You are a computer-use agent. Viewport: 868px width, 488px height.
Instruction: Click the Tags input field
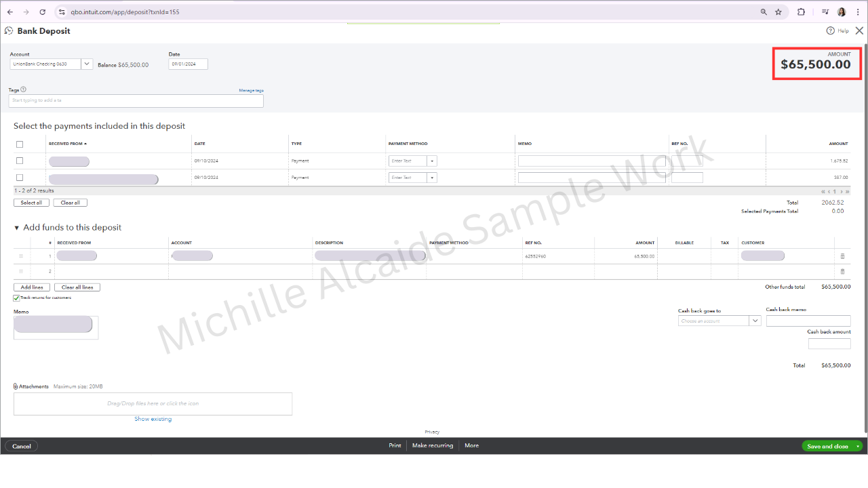pyautogui.click(x=136, y=101)
